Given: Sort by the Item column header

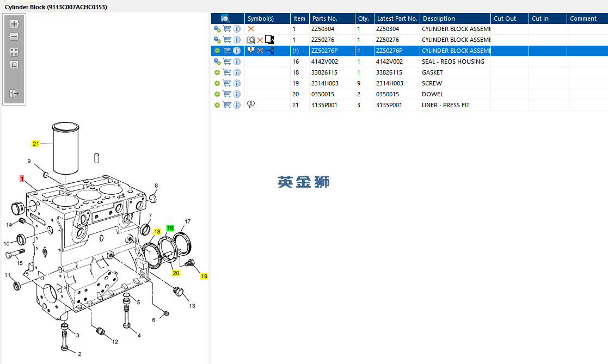Looking at the screenshot, I should 300,18.
